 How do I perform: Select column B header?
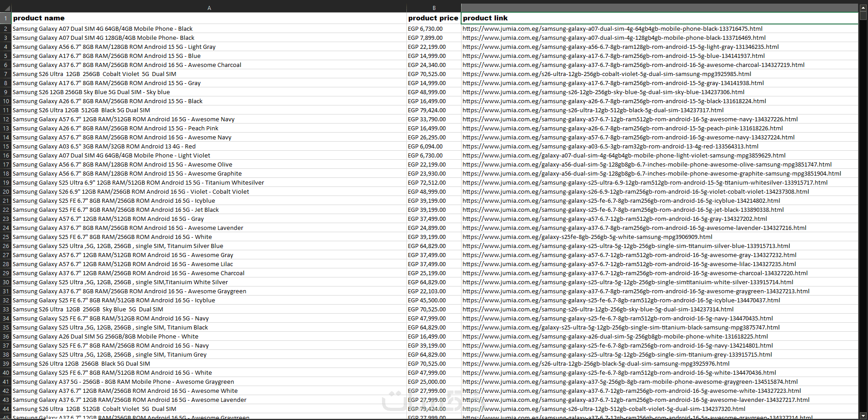click(434, 8)
